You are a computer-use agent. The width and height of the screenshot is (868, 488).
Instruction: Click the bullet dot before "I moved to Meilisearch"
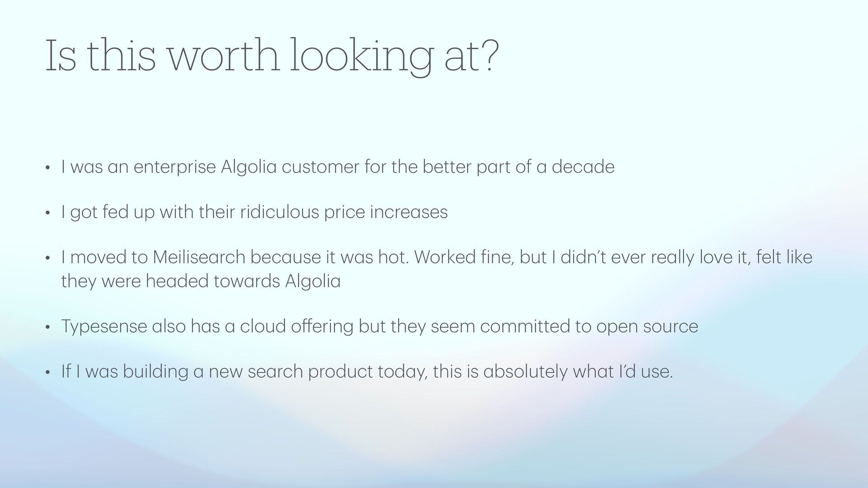pyautogui.click(x=47, y=259)
